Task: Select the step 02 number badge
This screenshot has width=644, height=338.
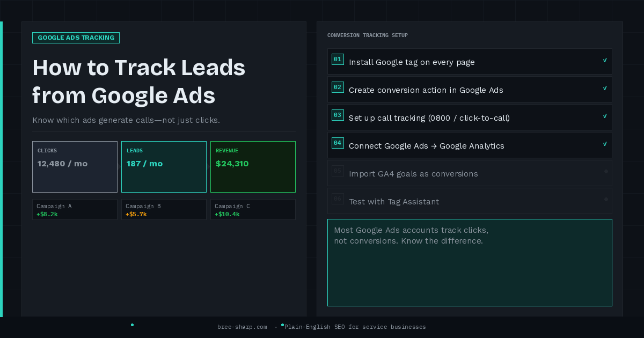Action: [338, 87]
